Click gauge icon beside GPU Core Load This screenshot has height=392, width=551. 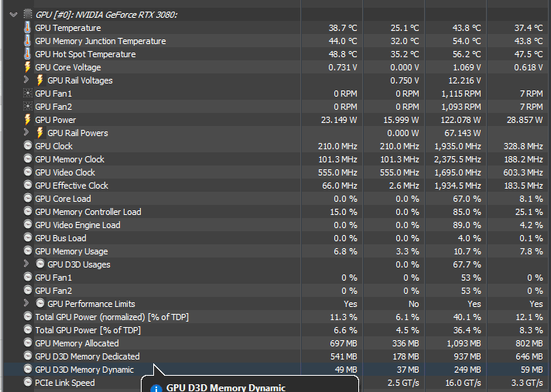[28, 198]
